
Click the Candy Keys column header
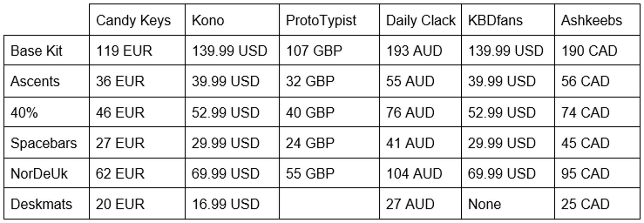pyautogui.click(x=133, y=21)
